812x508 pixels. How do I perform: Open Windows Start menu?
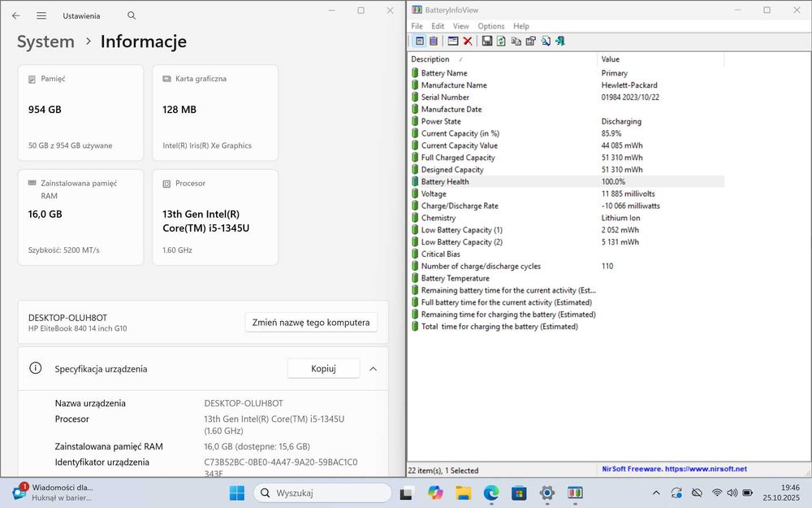(x=236, y=493)
